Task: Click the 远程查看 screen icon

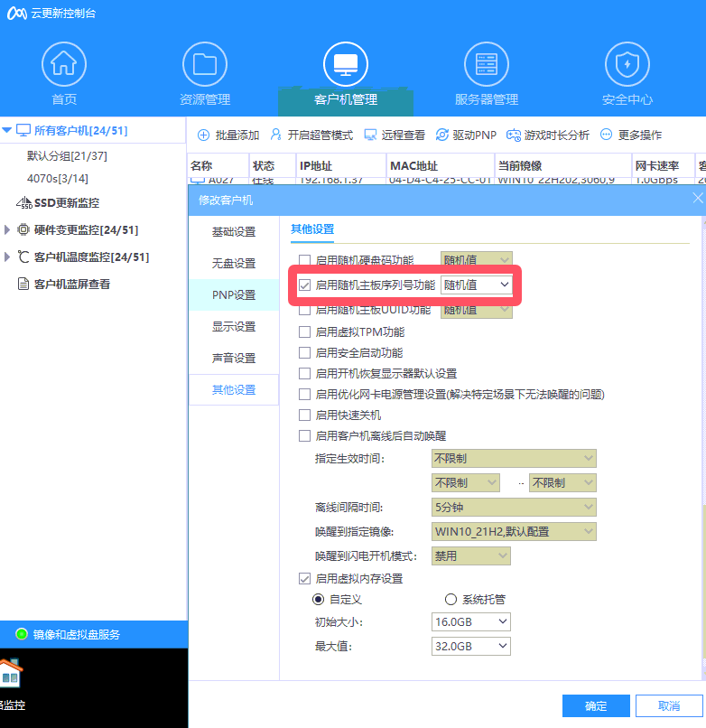Action: tap(370, 135)
